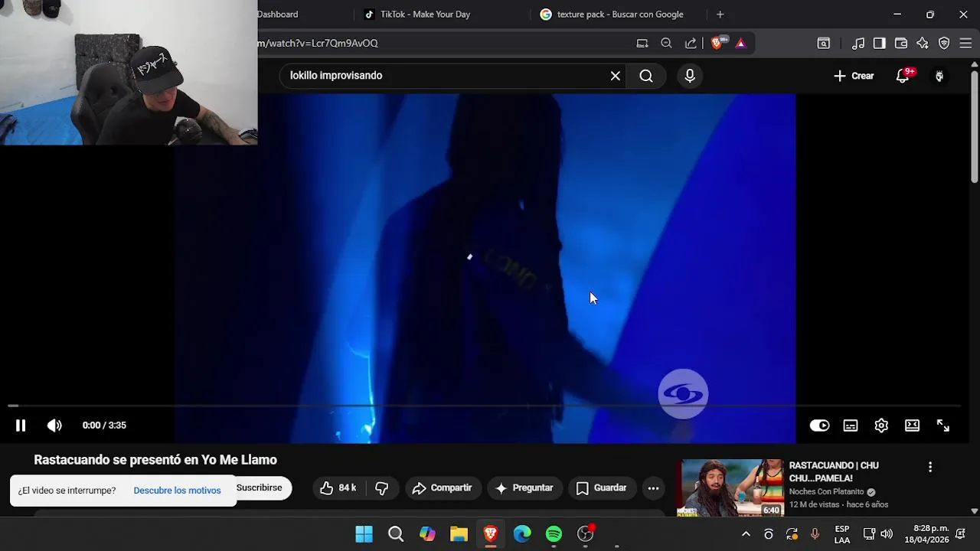The width and height of the screenshot is (980, 551).
Task: Pause the video with the pause button
Action: (x=21, y=425)
